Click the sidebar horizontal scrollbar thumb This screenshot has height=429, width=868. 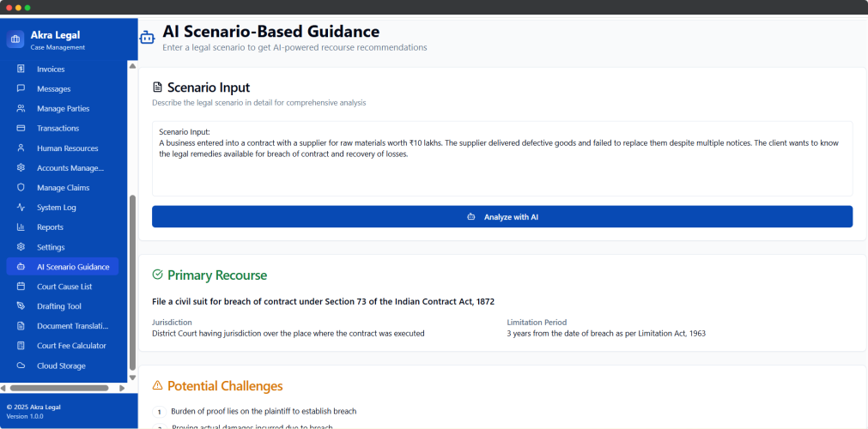tap(60, 388)
